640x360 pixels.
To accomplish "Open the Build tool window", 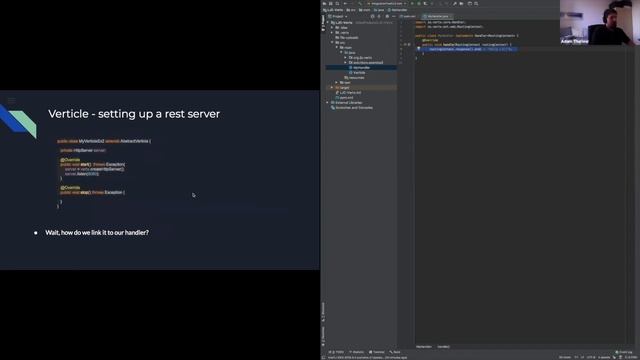I will (x=395, y=352).
